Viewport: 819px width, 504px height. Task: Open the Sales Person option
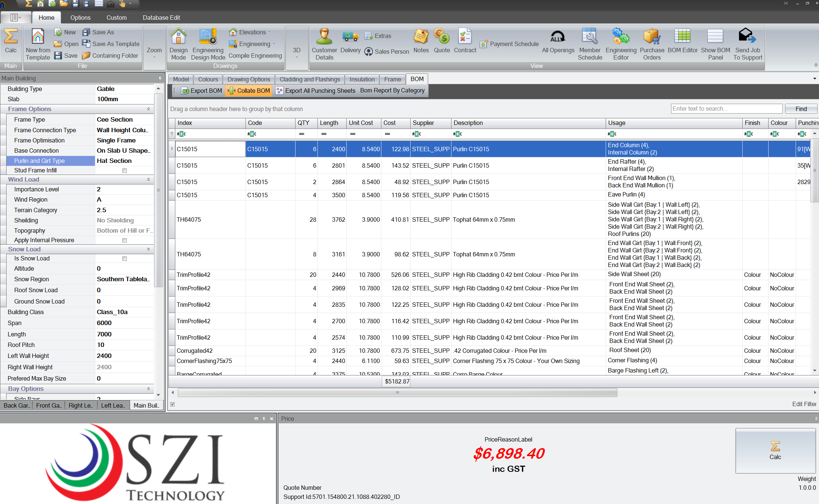(387, 51)
